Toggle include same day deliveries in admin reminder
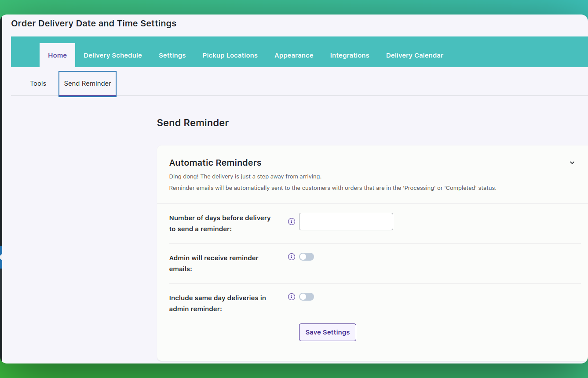Screen dimensions: 588x378 pyautogui.click(x=307, y=297)
